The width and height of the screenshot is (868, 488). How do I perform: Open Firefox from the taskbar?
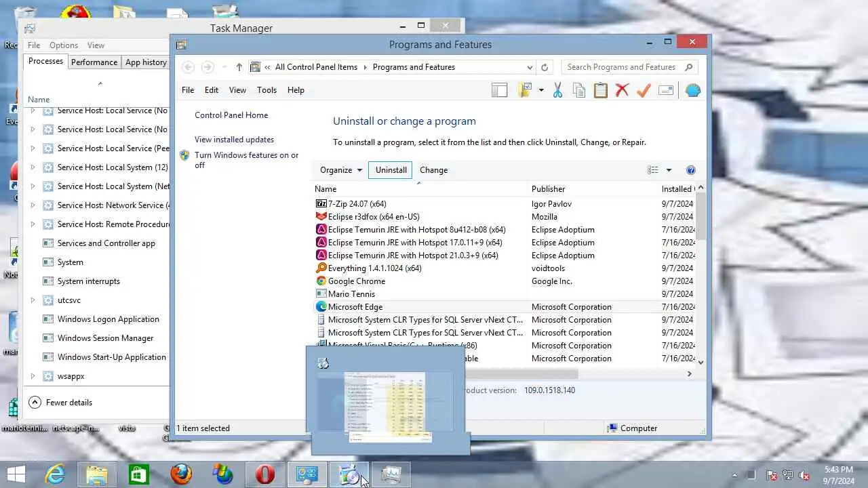click(180, 474)
